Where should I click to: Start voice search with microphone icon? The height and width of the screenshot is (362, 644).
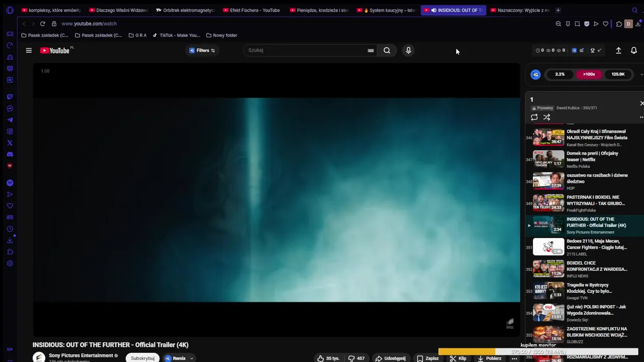point(409,50)
